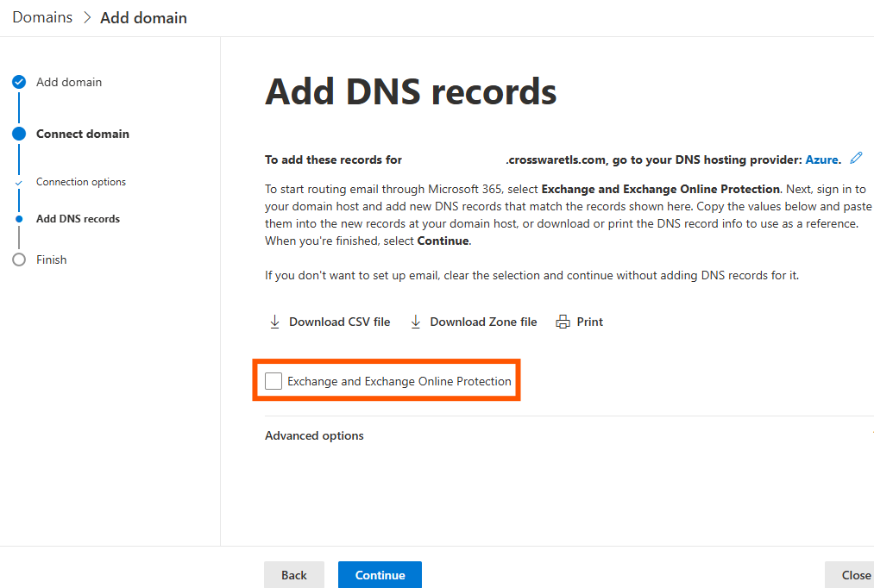Select the 'Finish' step label in sidebar
The height and width of the screenshot is (588, 874).
(x=51, y=260)
